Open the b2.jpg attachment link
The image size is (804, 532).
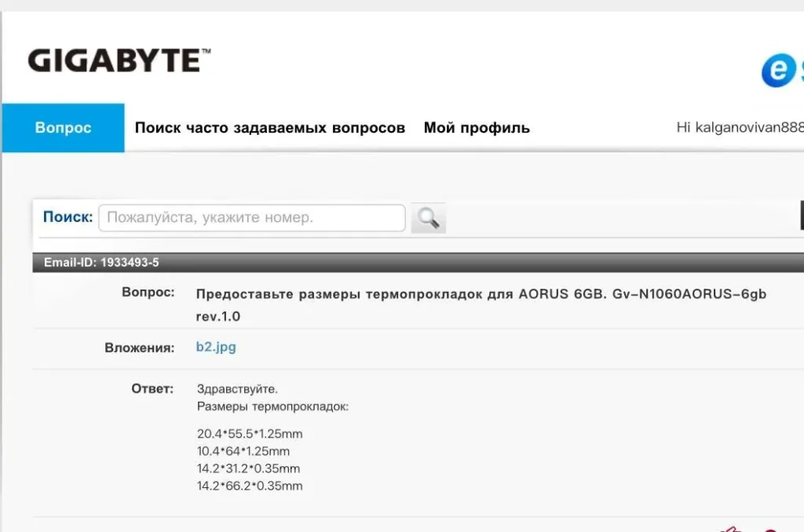[216, 347]
